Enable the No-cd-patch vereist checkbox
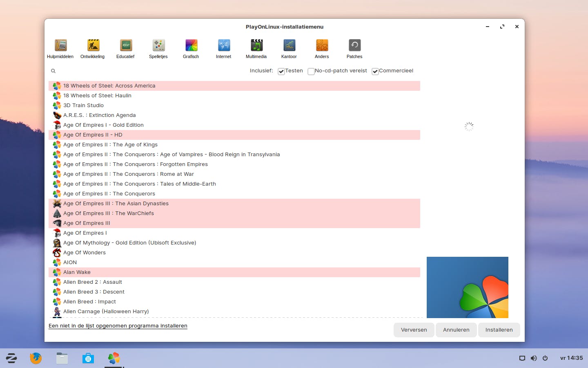 coord(311,71)
